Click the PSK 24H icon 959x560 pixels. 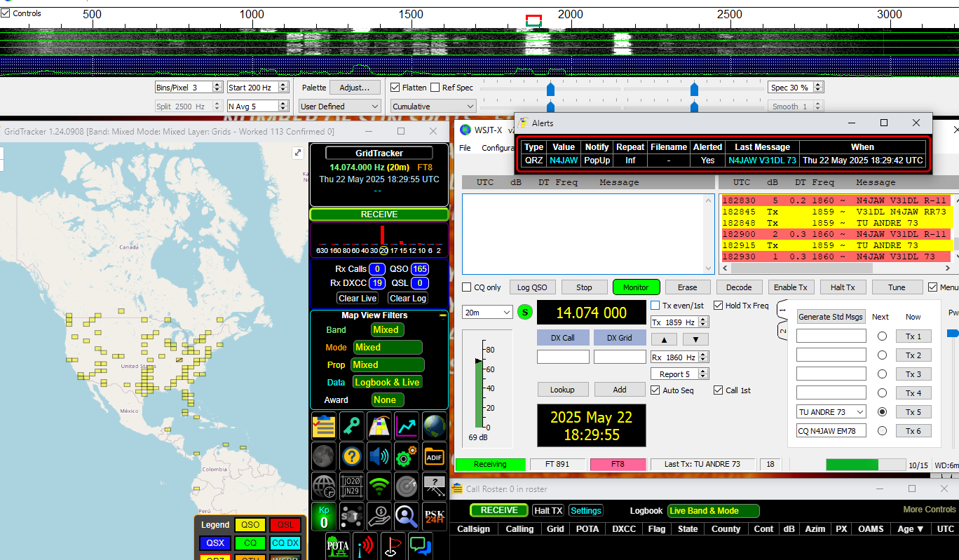coord(435,516)
